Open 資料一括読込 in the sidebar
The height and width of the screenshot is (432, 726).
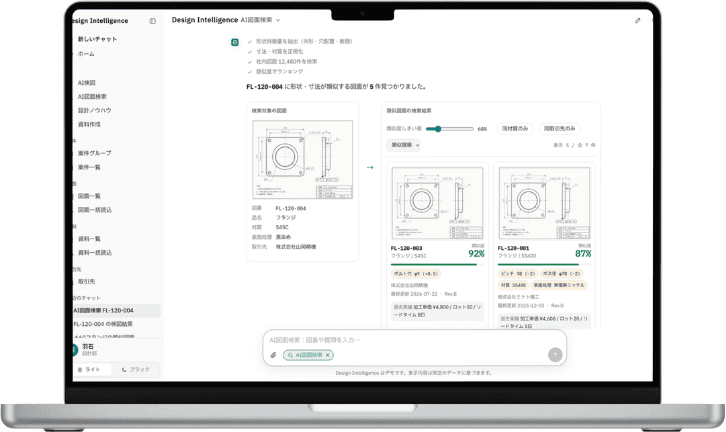click(95, 253)
